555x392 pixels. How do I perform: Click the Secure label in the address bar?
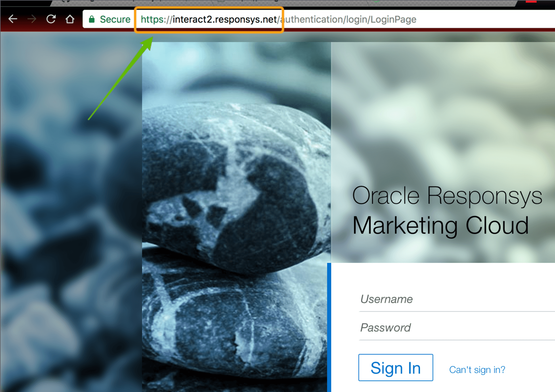point(115,19)
